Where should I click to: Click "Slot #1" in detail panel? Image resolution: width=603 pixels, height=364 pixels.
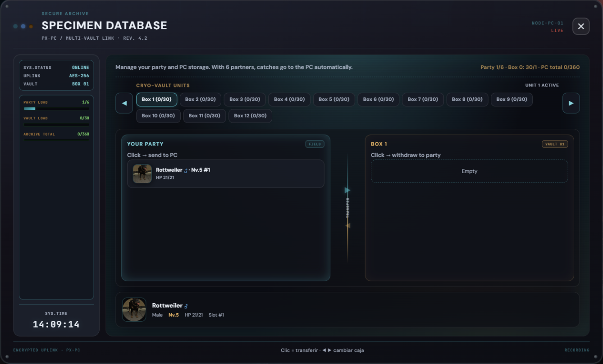[216, 315]
